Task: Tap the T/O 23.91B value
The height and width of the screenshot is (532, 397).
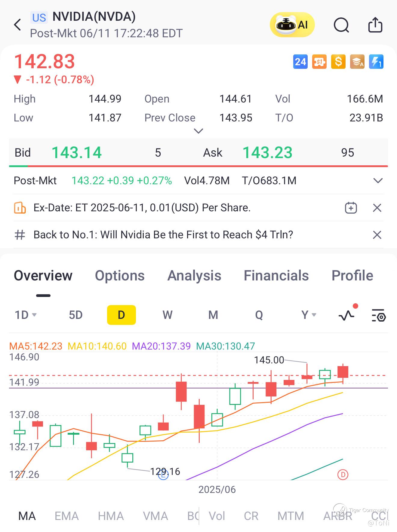Action: coord(366,118)
